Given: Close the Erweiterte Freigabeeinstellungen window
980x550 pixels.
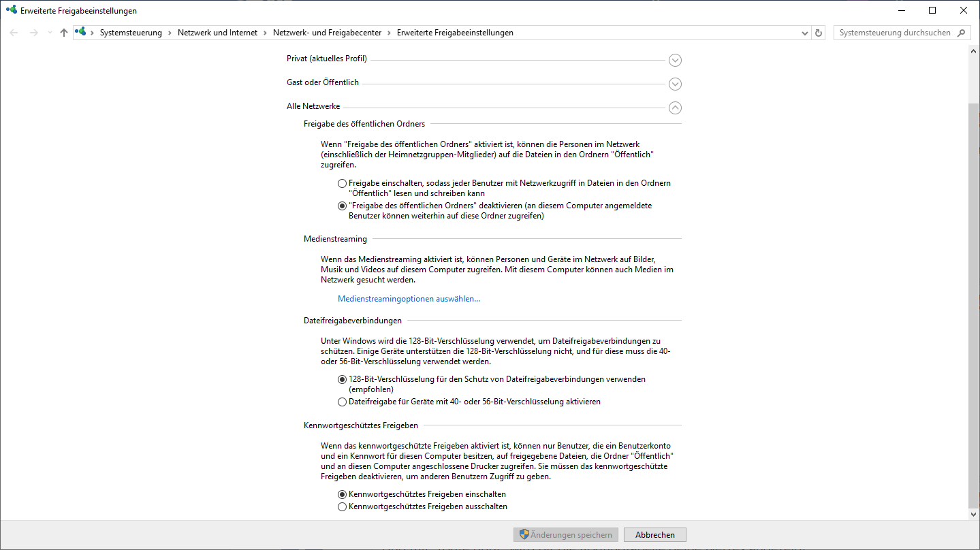Looking at the screenshot, I should [x=964, y=10].
